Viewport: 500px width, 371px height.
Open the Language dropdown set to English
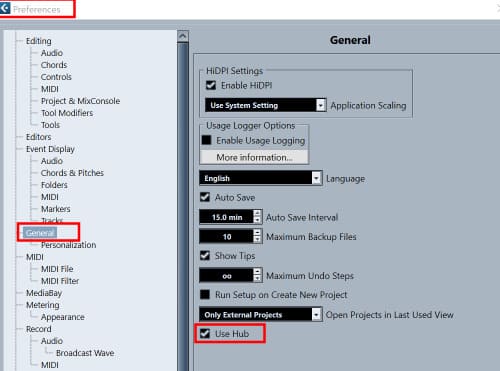pos(261,178)
